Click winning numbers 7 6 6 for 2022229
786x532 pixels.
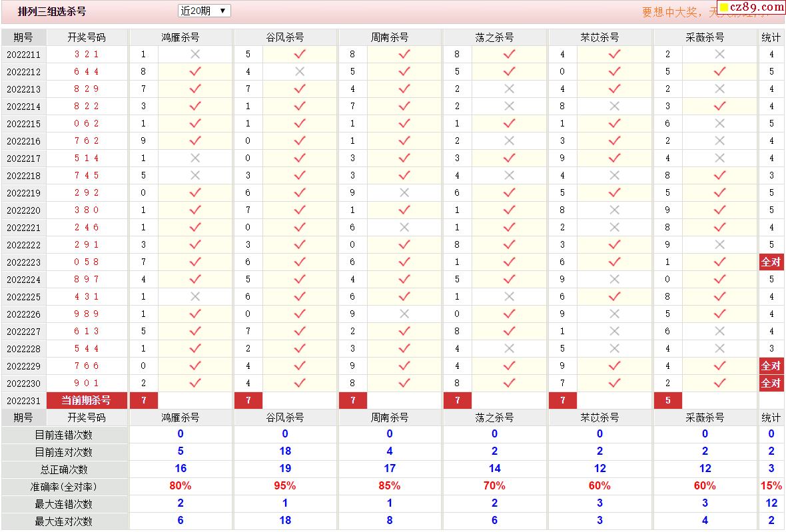click(x=86, y=366)
